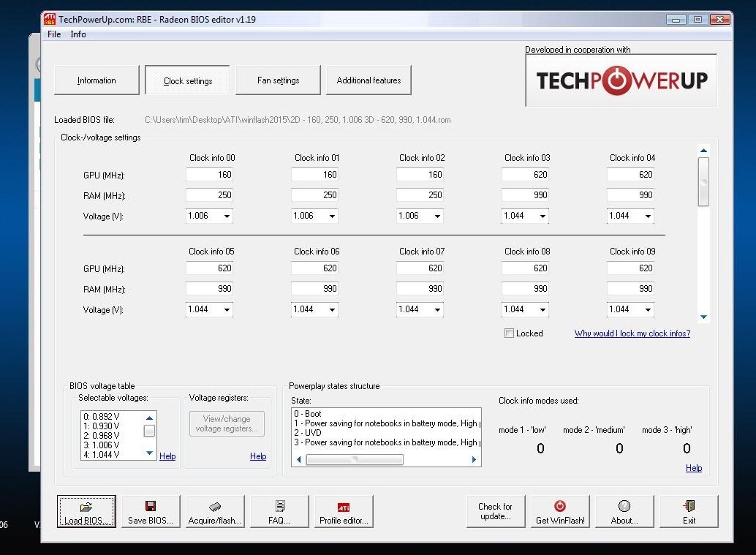Select '0: 0.892 V' in voltages list

[101, 417]
